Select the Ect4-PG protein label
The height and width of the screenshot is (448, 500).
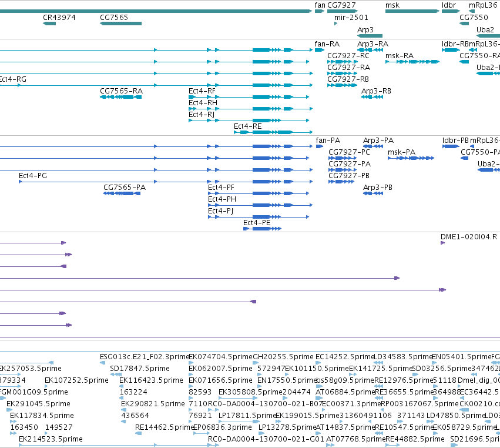coord(32,176)
